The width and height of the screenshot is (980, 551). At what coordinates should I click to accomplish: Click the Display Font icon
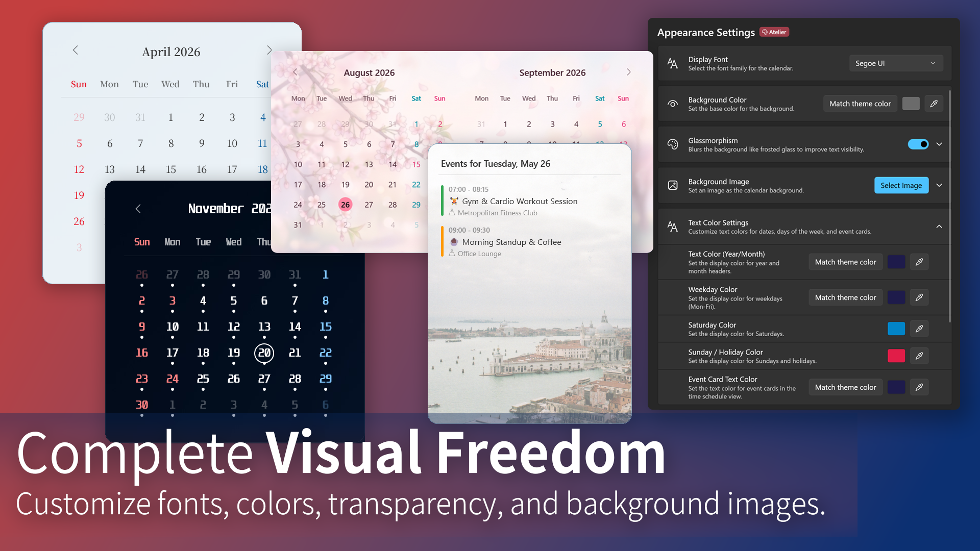(673, 63)
